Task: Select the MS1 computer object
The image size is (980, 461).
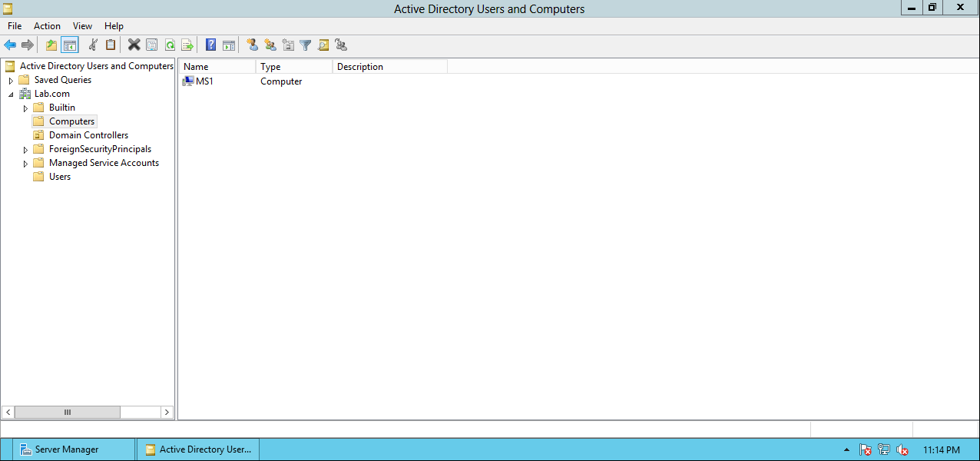Action: point(204,81)
